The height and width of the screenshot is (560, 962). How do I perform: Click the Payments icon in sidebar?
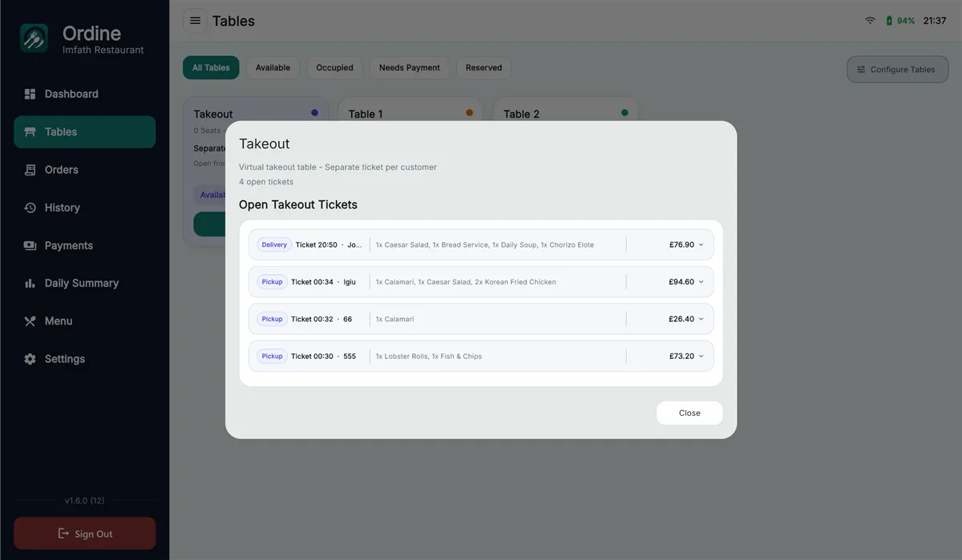pos(30,246)
